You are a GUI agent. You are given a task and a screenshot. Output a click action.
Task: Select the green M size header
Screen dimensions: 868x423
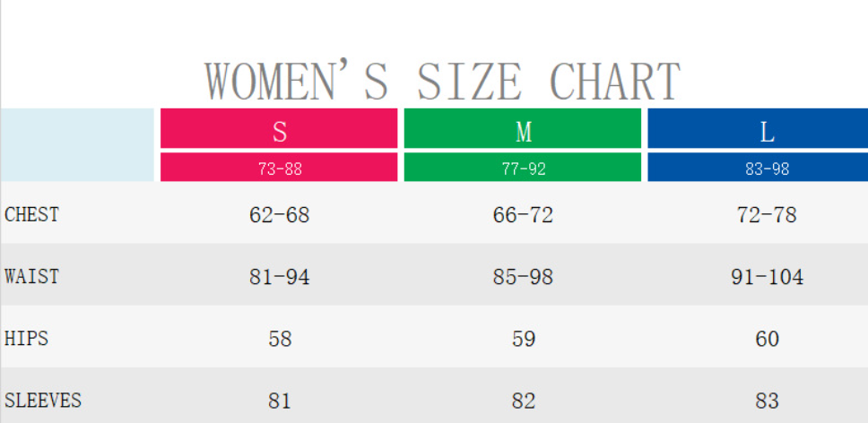(x=523, y=131)
